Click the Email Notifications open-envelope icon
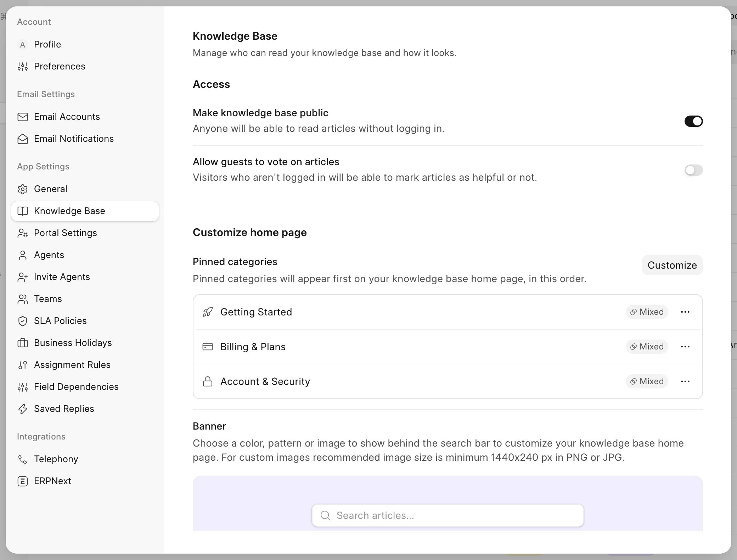 coord(23,139)
